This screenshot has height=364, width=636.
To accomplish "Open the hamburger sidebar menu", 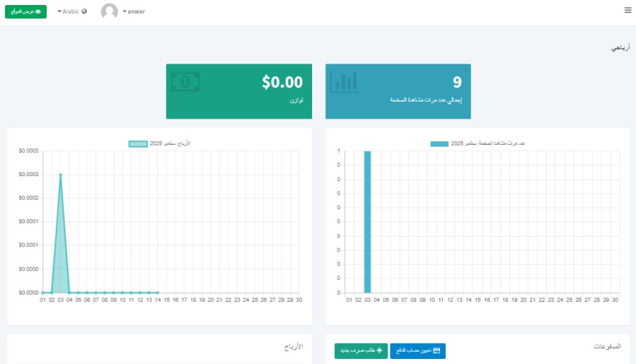I will coord(627,10).
